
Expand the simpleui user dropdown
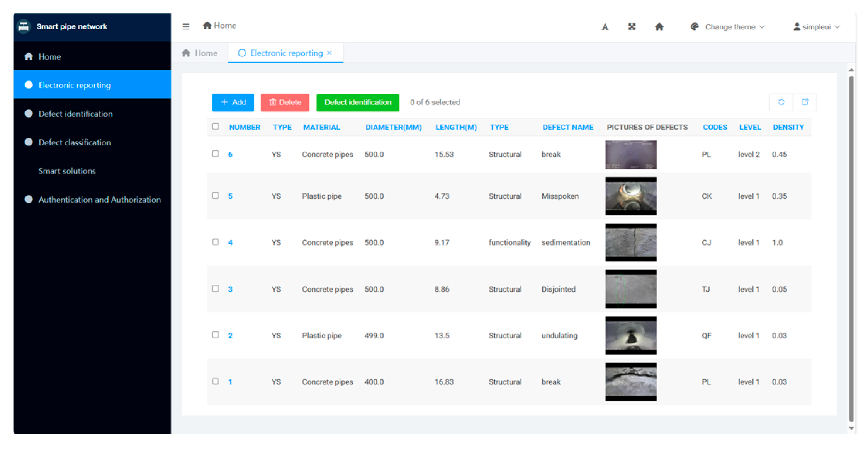[x=816, y=27]
